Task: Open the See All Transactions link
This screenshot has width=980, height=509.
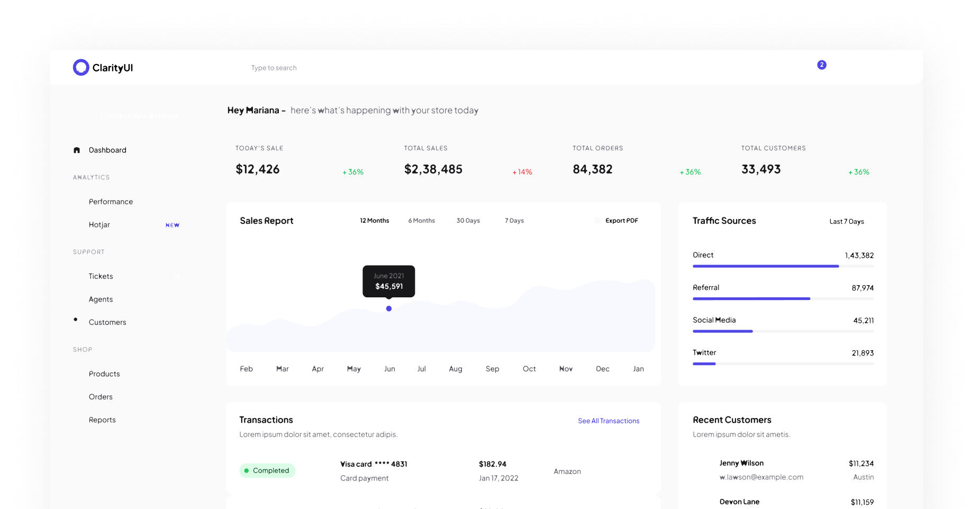Action: click(x=608, y=421)
